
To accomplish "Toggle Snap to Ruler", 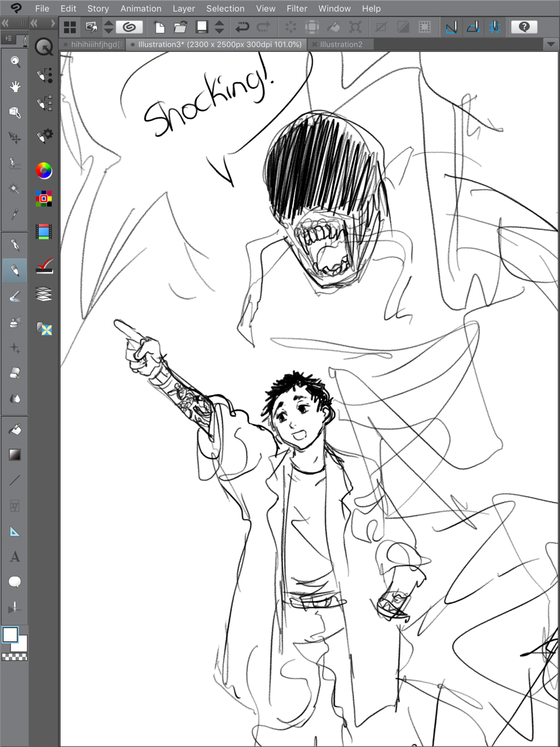I will [x=451, y=27].
